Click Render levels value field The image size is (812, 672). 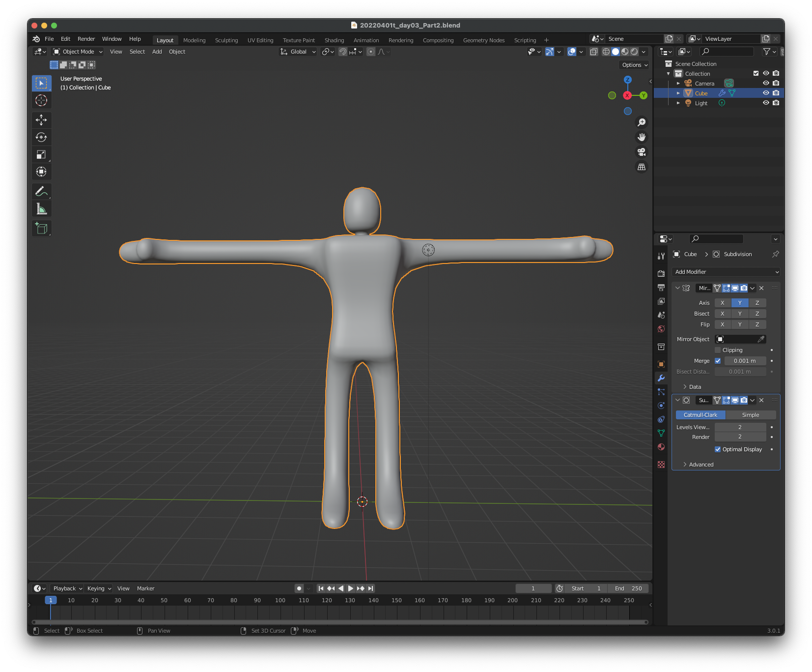[740, 437]
